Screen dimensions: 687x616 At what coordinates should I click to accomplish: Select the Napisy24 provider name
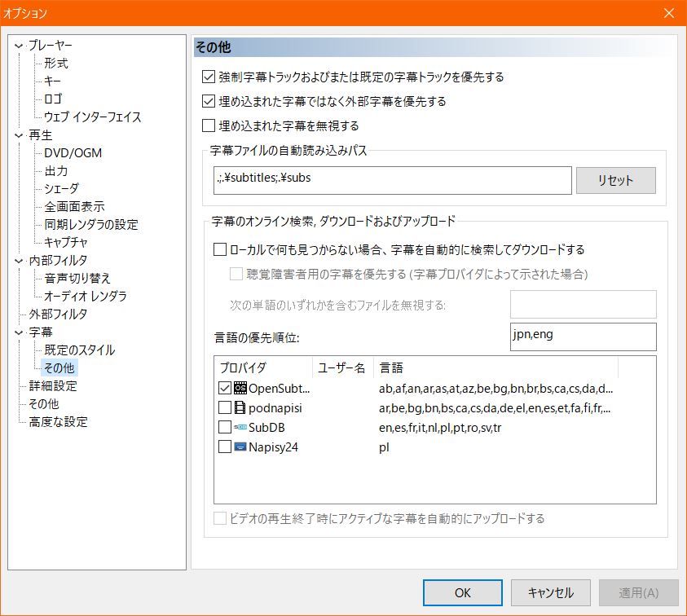[273, 447]
